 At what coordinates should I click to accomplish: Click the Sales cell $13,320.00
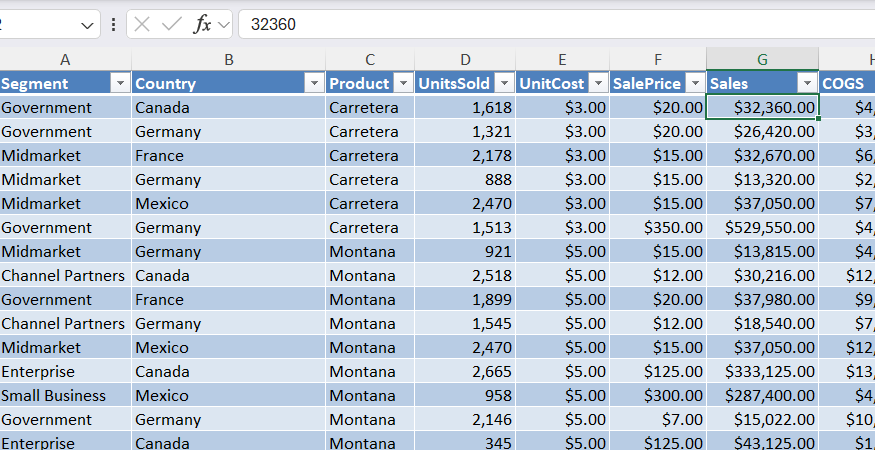coord(762,179)
